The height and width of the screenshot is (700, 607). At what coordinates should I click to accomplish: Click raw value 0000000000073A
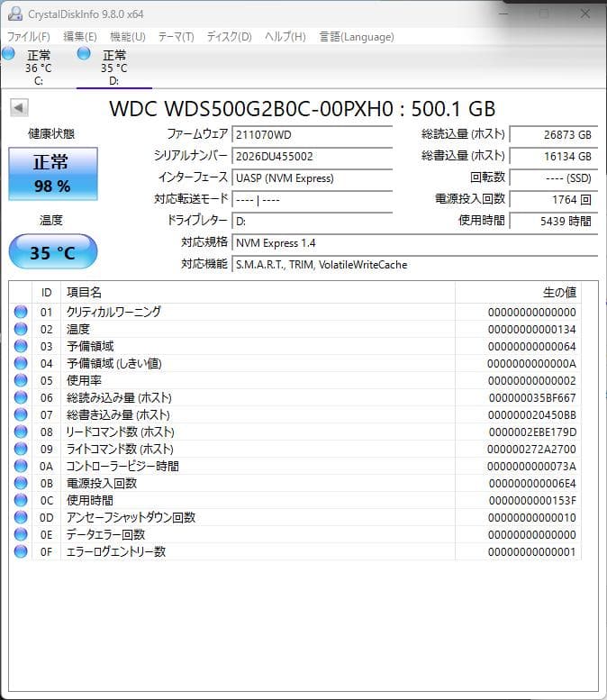pyautogui.click(x=531, y=466)
